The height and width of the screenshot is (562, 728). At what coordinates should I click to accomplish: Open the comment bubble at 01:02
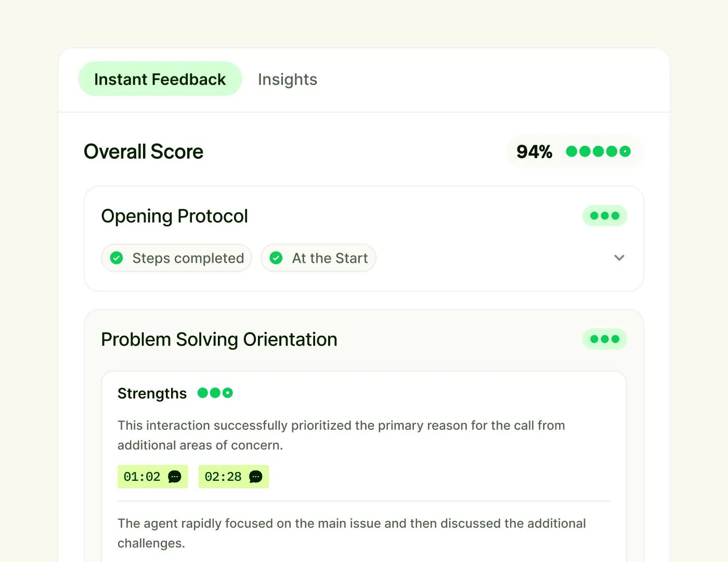click(175, 477)
